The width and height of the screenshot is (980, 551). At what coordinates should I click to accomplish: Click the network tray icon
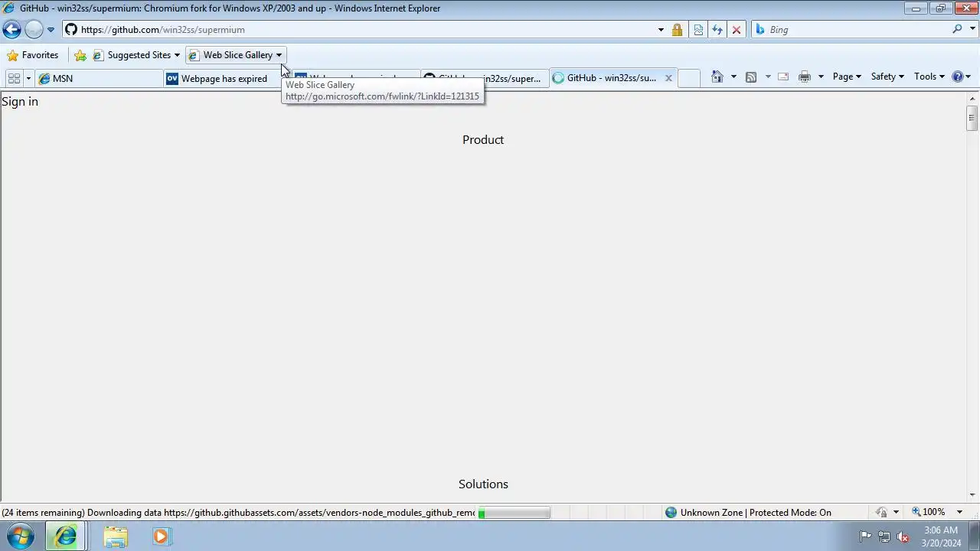884,536
